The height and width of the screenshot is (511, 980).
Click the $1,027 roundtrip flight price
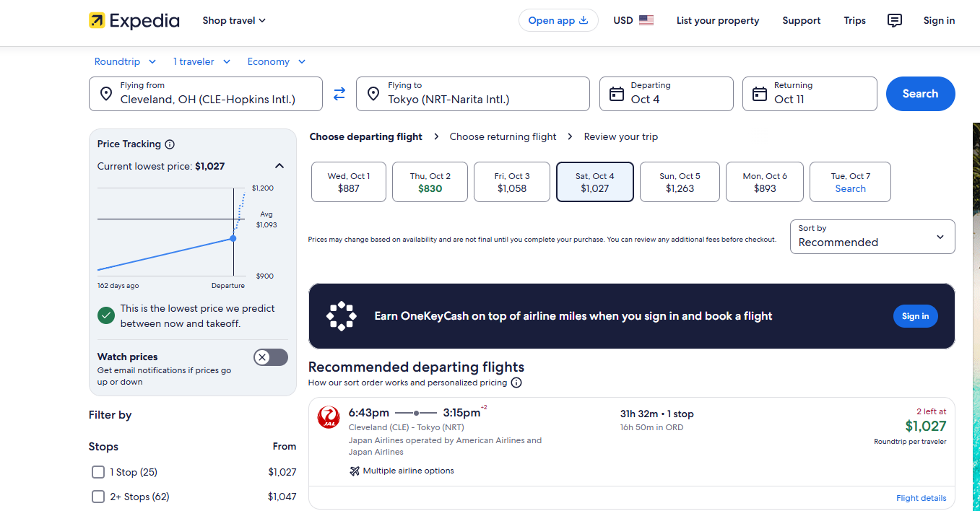(x=926, y=426)
